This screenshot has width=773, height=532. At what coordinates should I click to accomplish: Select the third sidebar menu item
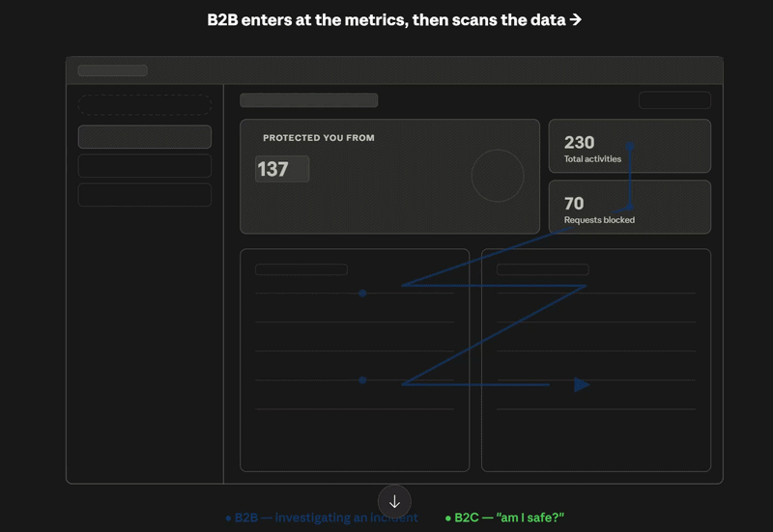point(144,195)
